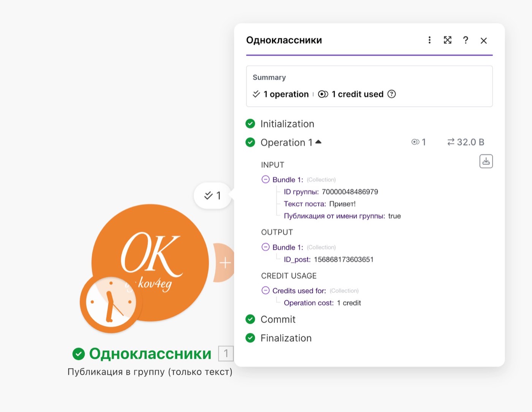Click the 1 credit used summary text
Viewport: 532px width, 412px height.
[357, 94]
